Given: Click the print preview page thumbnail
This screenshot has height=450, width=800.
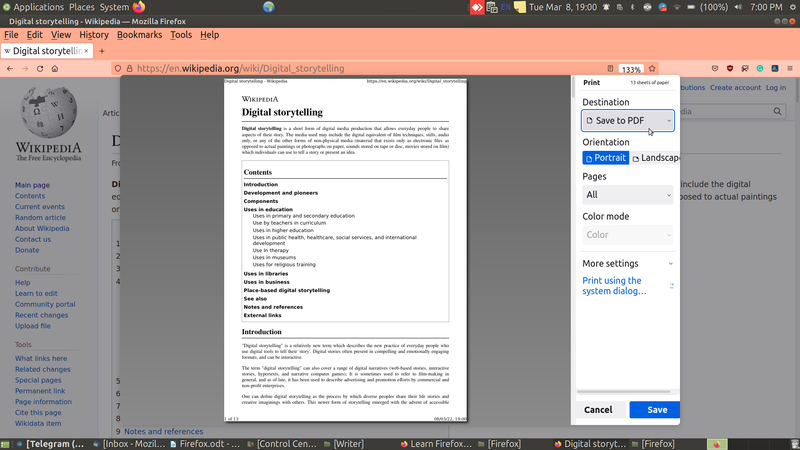Looking at the screenshot, I should [x=345, y=250].
